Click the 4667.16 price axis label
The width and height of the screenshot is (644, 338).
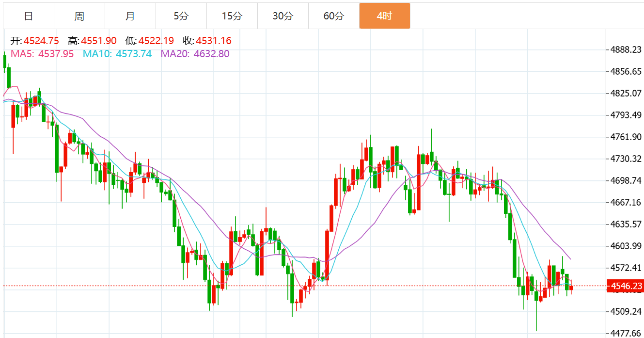click(626, 203)
